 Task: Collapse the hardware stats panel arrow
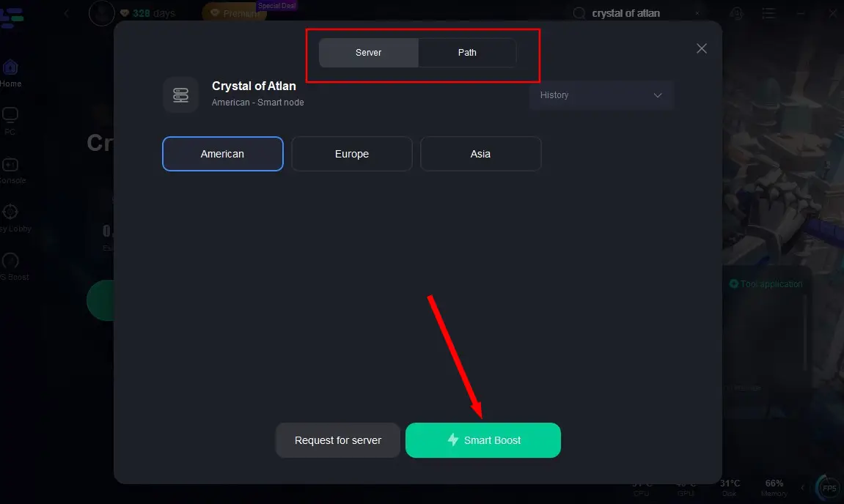(802, 488)
